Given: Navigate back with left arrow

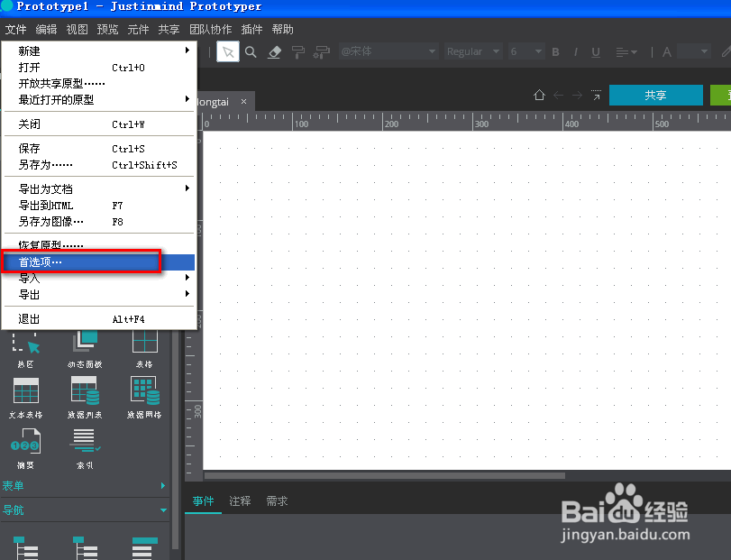Looking at the screenshot, I should click(558, 95).
